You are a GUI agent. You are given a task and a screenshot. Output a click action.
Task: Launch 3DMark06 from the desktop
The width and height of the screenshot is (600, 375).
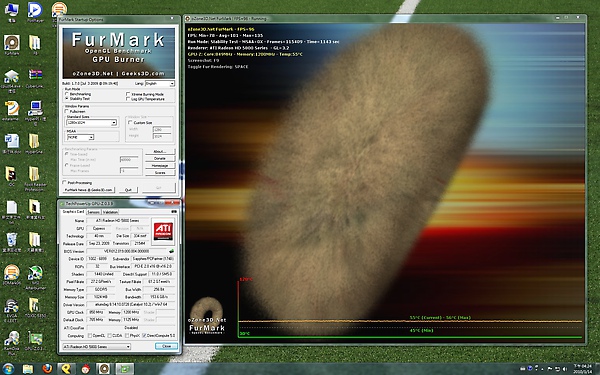11,275
